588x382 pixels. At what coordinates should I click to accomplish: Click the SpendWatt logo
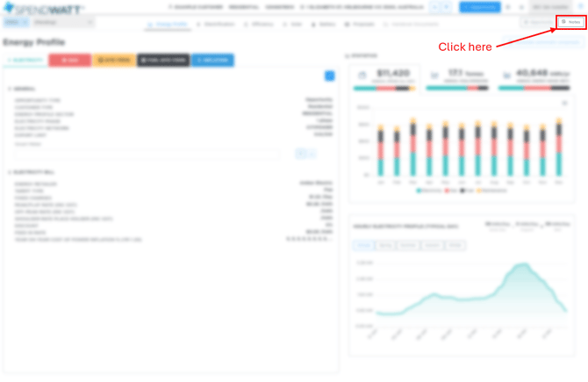43,7
